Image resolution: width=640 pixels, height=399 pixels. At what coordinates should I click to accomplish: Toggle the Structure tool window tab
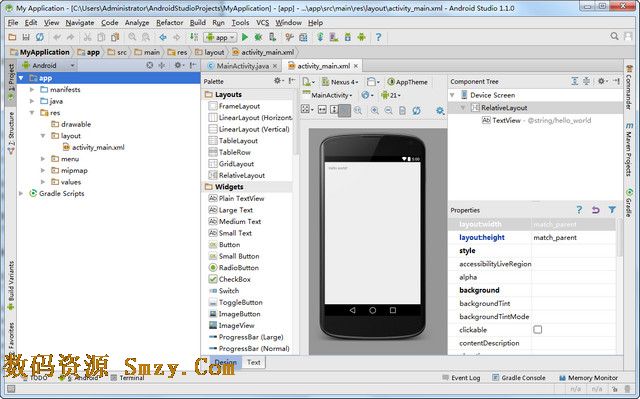11,133
